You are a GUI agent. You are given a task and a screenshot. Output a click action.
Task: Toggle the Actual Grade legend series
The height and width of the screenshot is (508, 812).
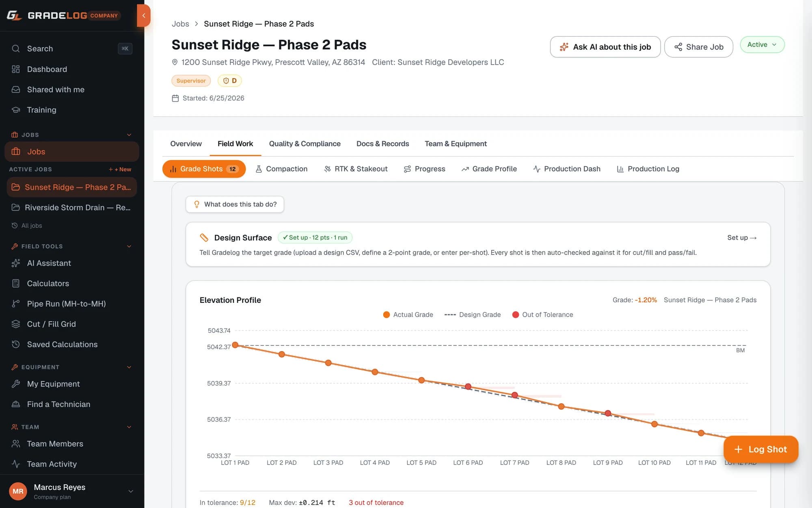point(408,315)
